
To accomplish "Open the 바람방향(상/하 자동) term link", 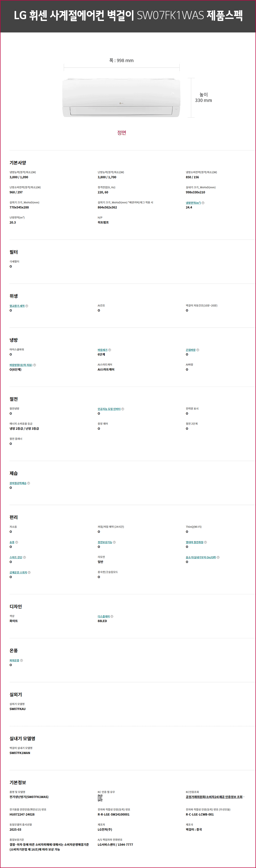I will 21,365.
